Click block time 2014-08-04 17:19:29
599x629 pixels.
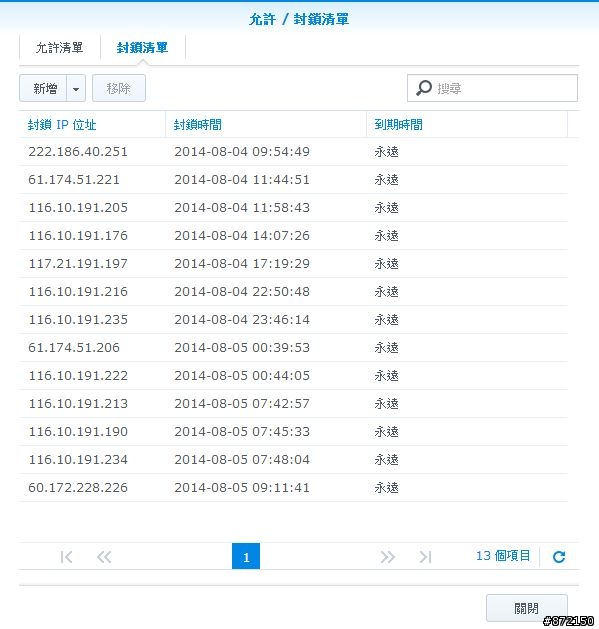pyautogui.click(x=242, y=264)
